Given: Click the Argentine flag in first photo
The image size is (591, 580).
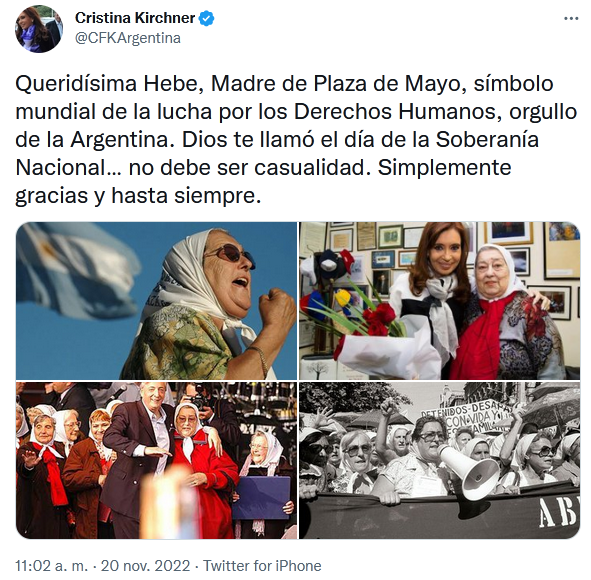Looking at the screenshot, I should click(x=77, y=270).
